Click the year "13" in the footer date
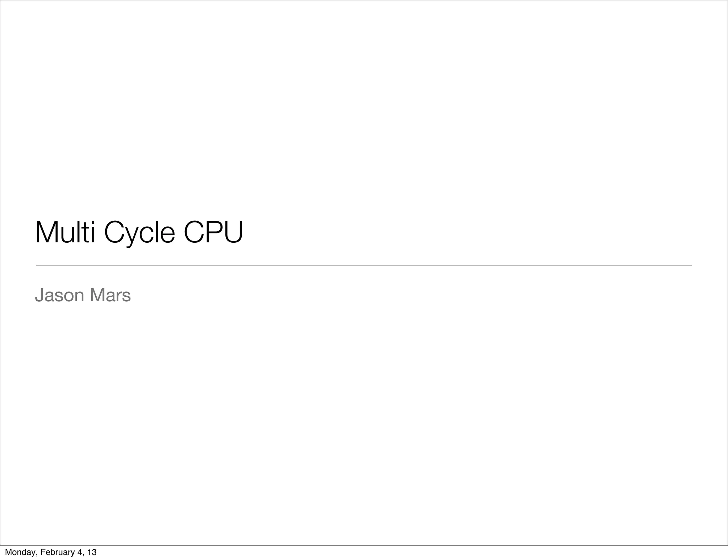The image size is (728, 560). point(92,552)
